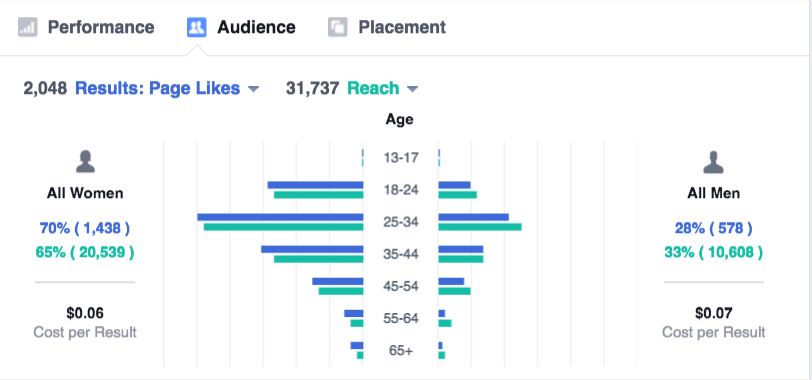Screen dimensions: 812x380
Task: Click the All Women label
Action: 85,194
